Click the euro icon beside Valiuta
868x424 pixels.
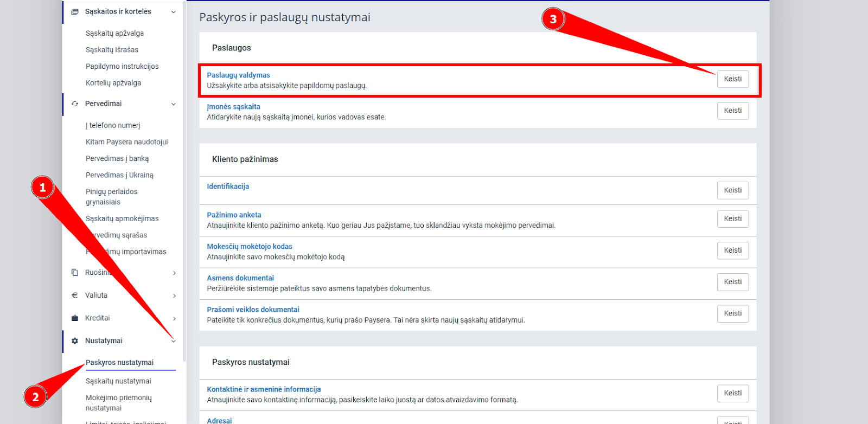pyautogui.click(x=75, y=295)
